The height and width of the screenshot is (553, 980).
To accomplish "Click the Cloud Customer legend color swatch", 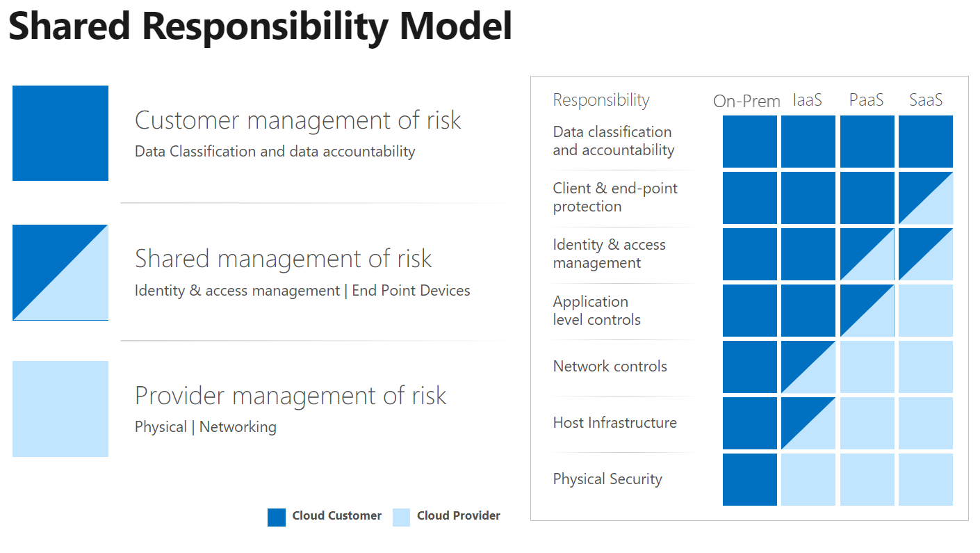I will coord(277,517).
